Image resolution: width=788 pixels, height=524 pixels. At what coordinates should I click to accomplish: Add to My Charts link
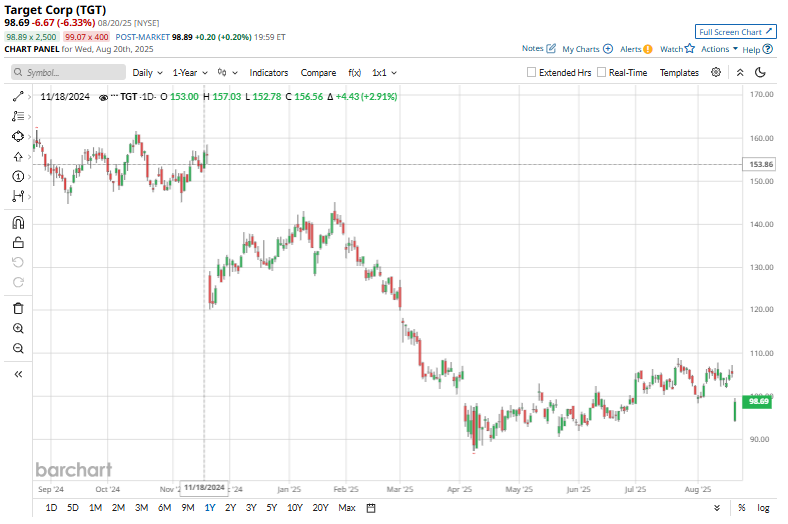(587, 49)
